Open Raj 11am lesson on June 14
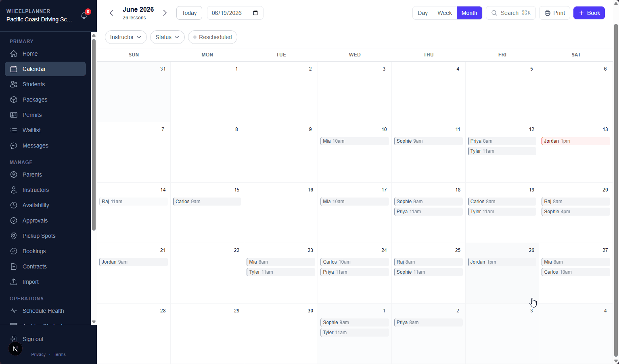 134,202
